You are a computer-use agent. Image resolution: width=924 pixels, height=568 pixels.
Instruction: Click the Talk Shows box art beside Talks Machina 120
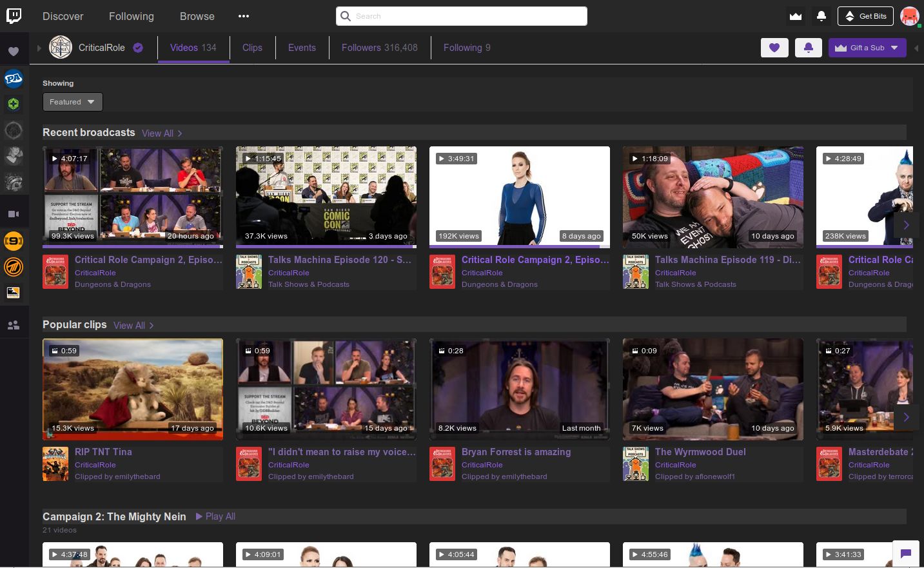click(249, 272)
